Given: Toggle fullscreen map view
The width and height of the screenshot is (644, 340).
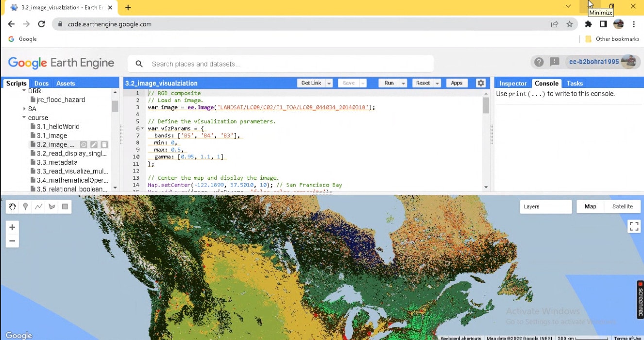Looking at the screenshot, I should pos(633,226).
